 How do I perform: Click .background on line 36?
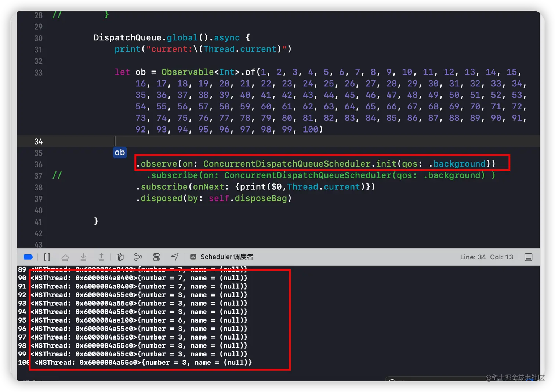click(x=457, y=164)
